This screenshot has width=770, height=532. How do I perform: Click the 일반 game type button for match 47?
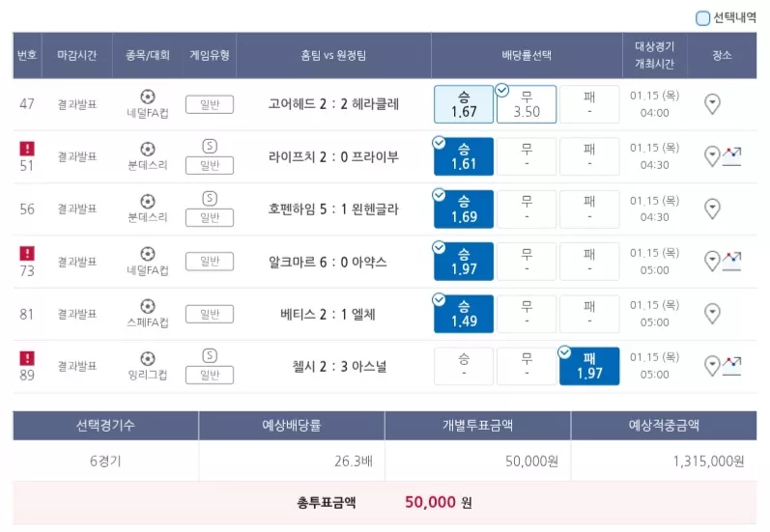pyautogui.click(x=210, y=104)
